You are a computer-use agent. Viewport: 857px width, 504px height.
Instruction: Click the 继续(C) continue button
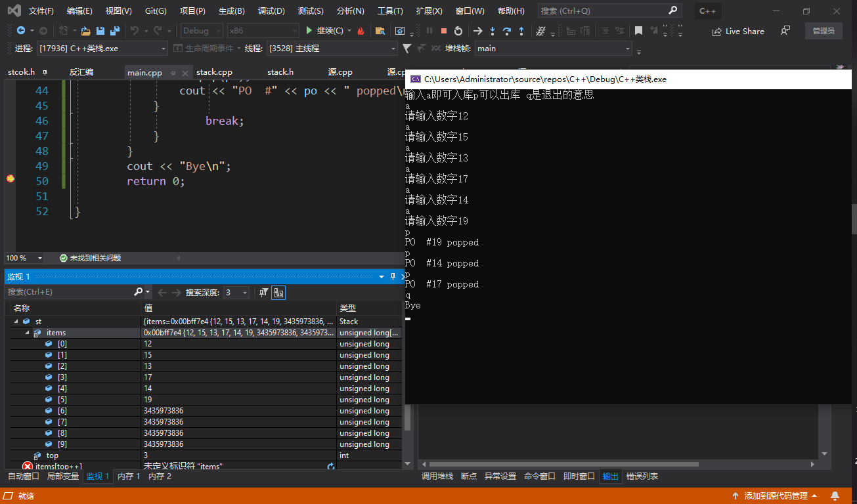pyautogui.click(x=325, y=31)
